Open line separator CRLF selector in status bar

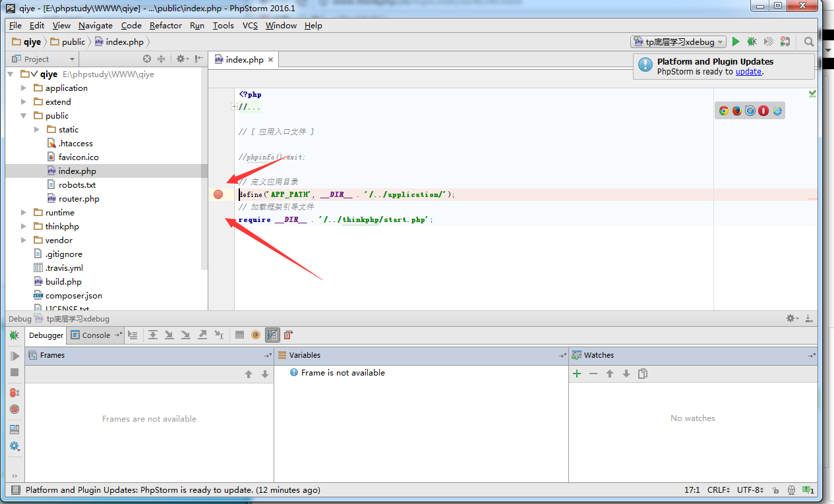click(x=719, y=490)
